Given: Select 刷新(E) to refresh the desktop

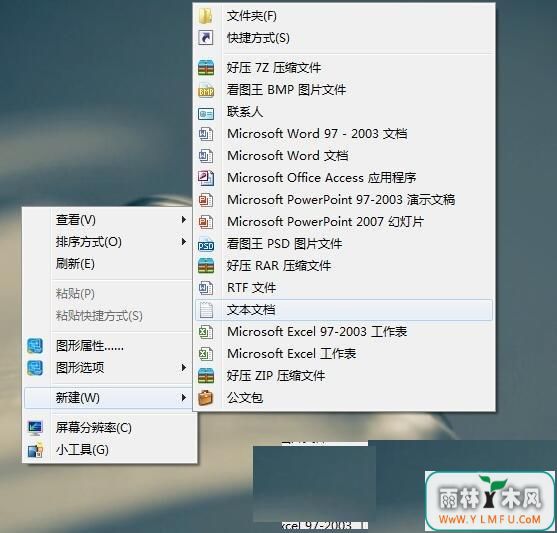Looking at the screenshot, I should (x=108, y=264).
